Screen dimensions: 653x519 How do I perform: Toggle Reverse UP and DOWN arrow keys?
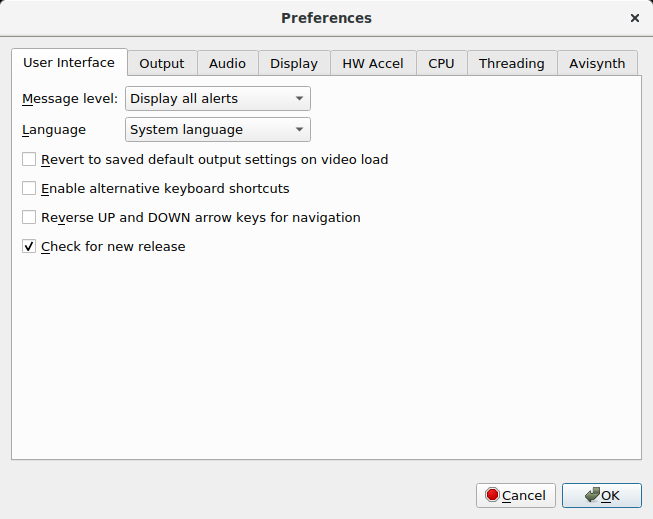[29, 217]
